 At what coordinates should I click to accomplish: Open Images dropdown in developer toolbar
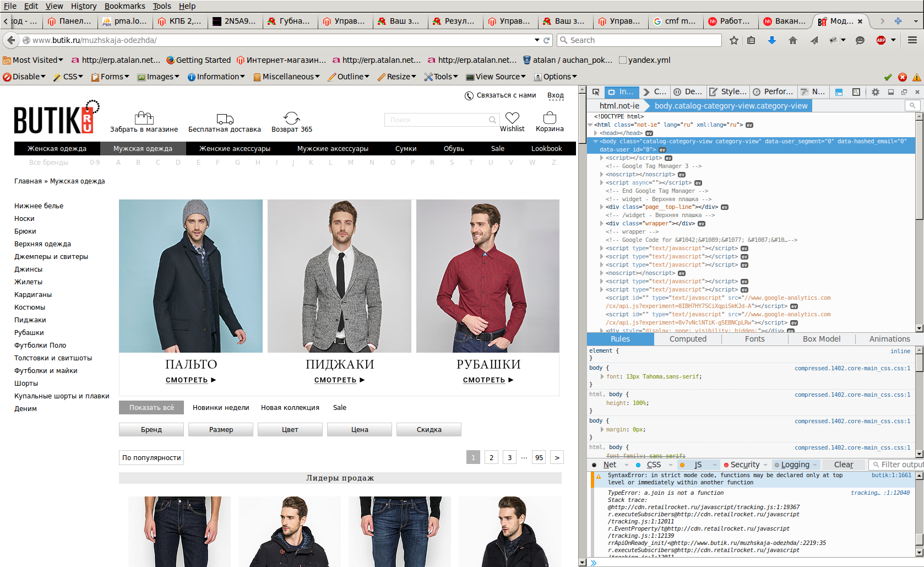(159, 77)
